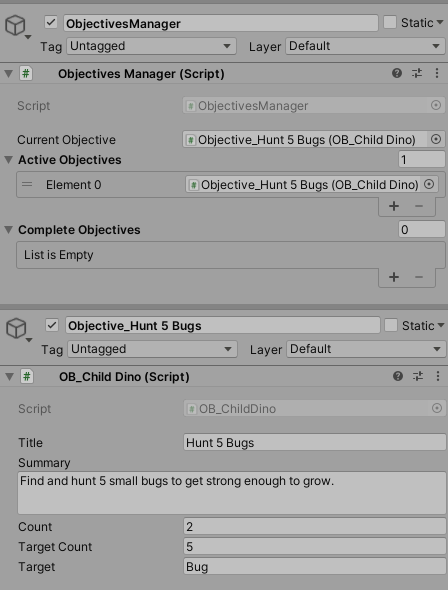The image size is (448, 590).
Task: Open more options menu for OB_Child Dino script
Action: pos(438,376)
